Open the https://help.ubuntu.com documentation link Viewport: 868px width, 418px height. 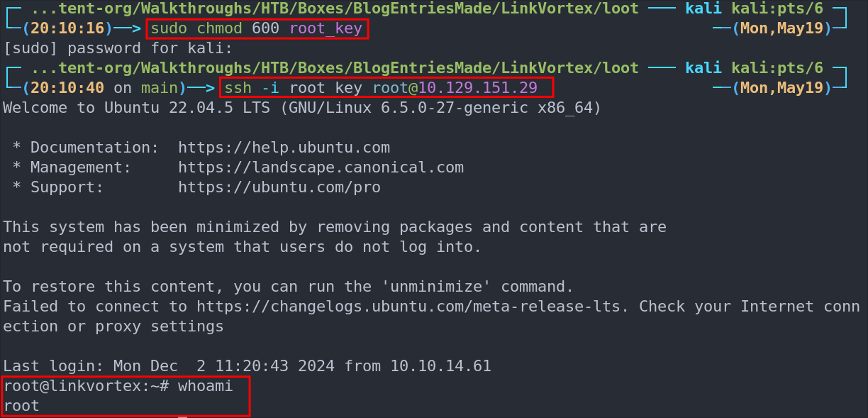coord(284,148)
